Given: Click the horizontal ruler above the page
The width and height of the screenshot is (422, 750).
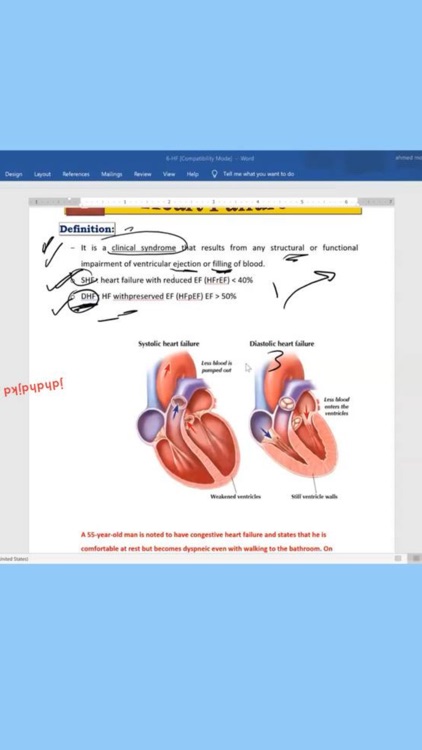Looking at the screenshot, I should click(211, 202).
